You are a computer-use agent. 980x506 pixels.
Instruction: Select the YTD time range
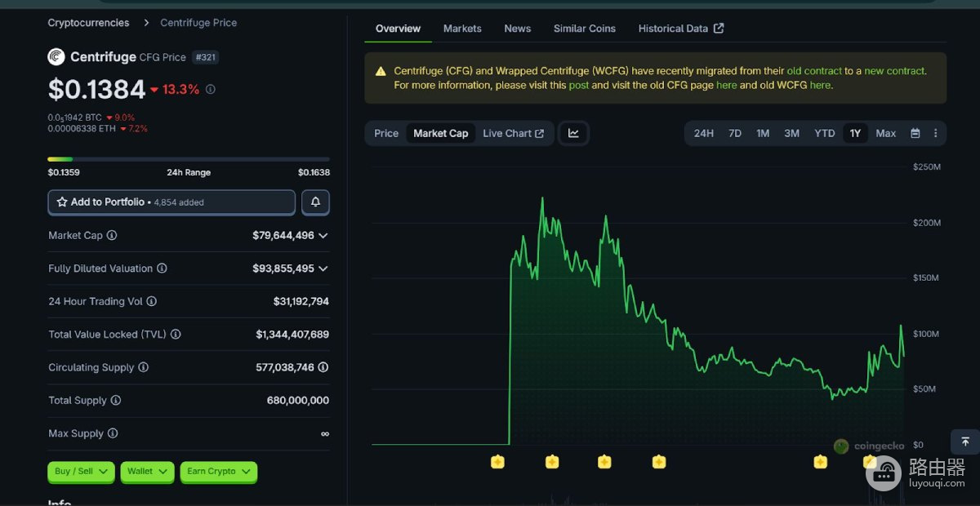click(825, 133)
